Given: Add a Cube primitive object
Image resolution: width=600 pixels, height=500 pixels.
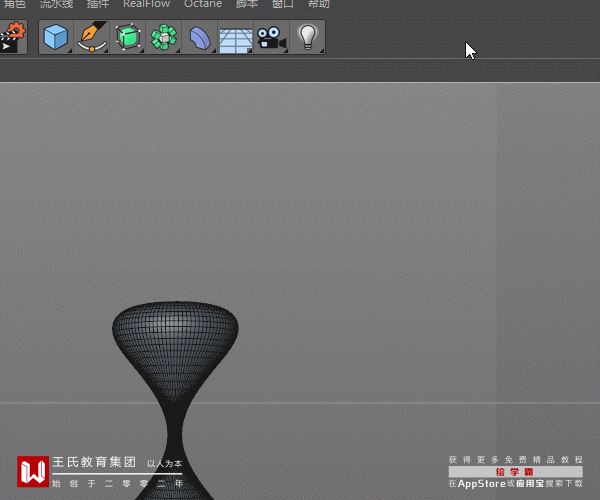Looking at the screenshot, I should 56,37.
